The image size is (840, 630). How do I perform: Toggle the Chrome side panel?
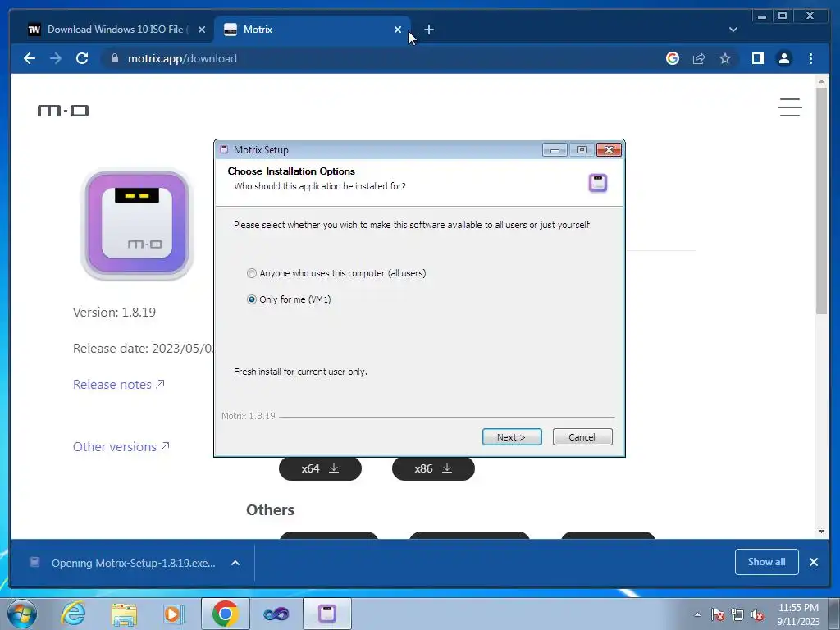point(757,58)
